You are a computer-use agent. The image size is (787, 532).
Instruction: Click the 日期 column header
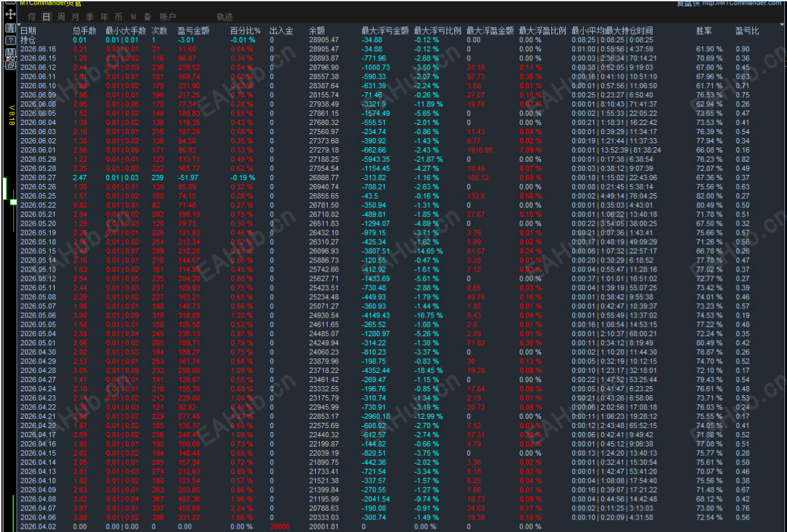(28, 31)
